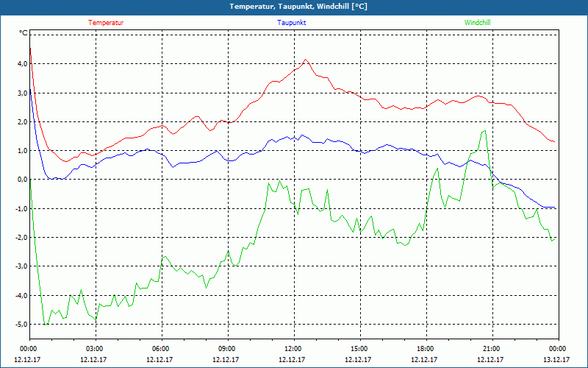Screen dimensions: 588x368
Task: Click the 15:00 time label
Action: tap(360, 349)
